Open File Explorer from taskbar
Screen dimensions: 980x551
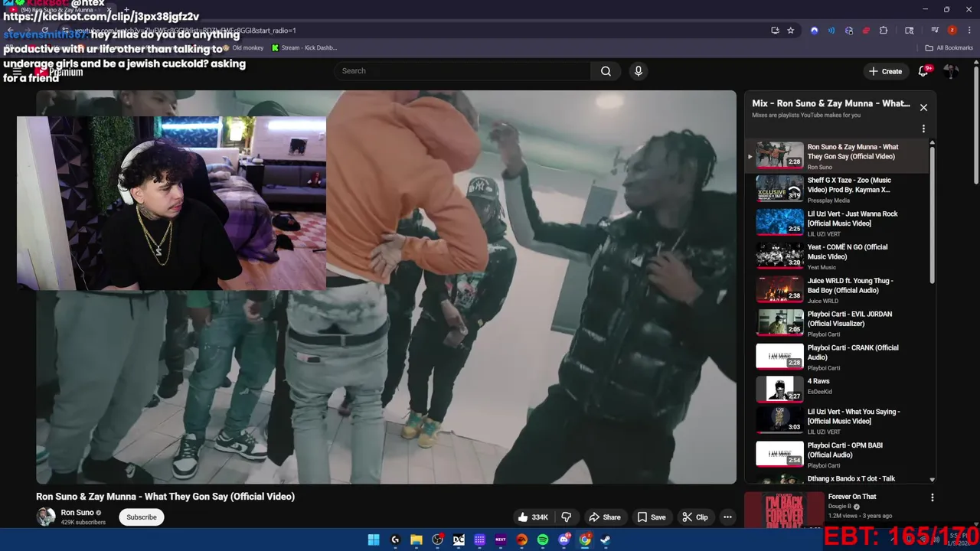click(416, 540)
